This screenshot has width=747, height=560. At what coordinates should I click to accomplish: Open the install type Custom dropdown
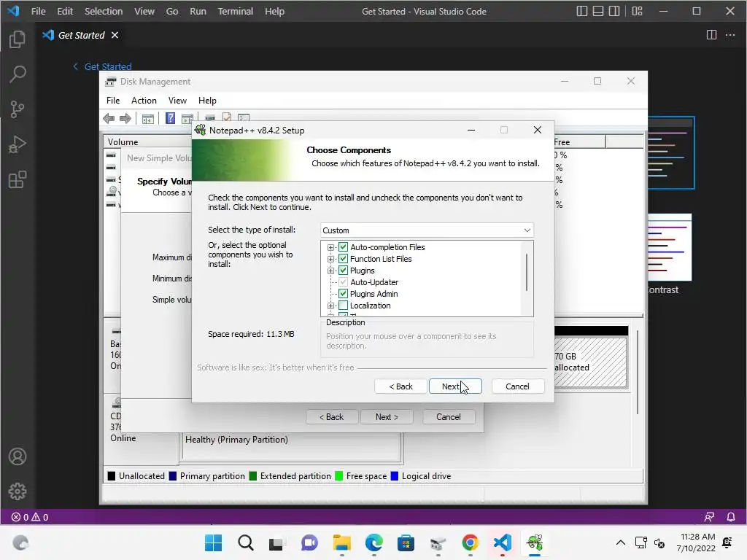tap(427, 230)
